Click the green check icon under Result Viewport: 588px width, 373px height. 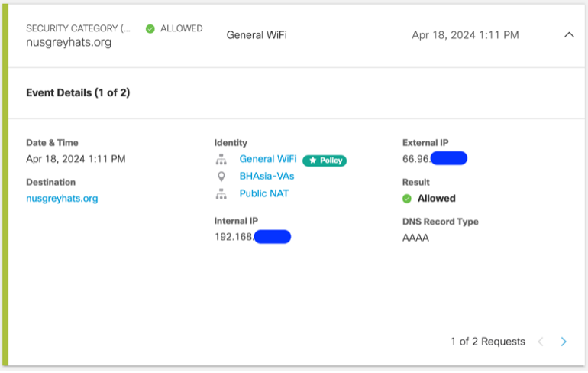point(407,199)
